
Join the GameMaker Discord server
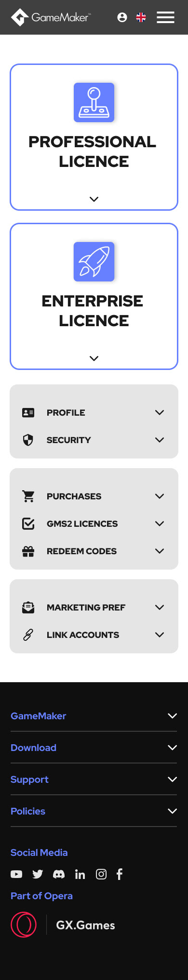59,874
